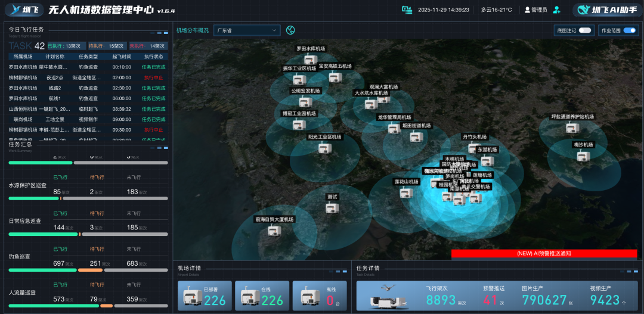Select the 已执行 13架次 filter tab
The width and height of the screenshot is (644, 314).
pos(65,45)
